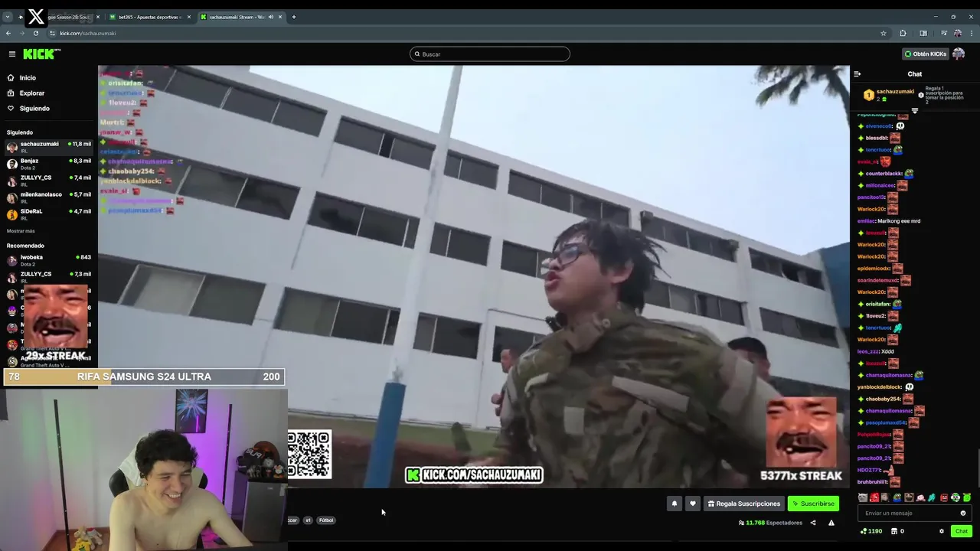This screenshot has width=980, height=551.
Task: Select the cat emote in quick emote bar
Action: tap(864, 497)
